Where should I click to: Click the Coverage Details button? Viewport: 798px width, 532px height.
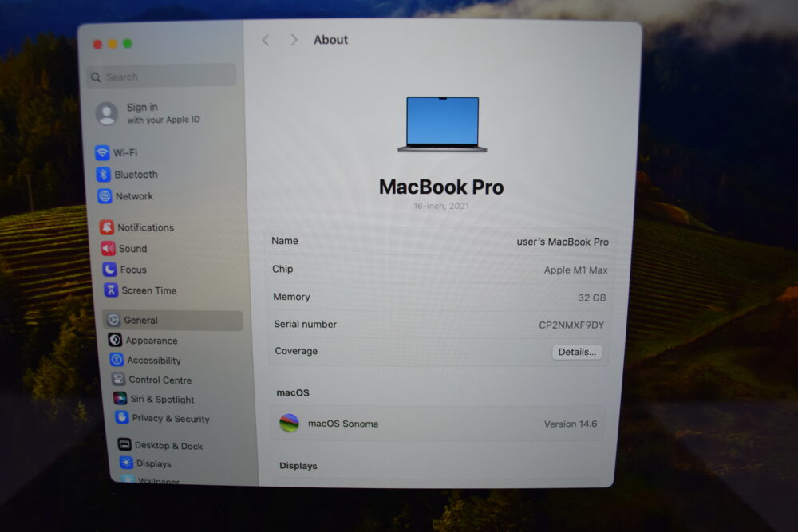577,352
